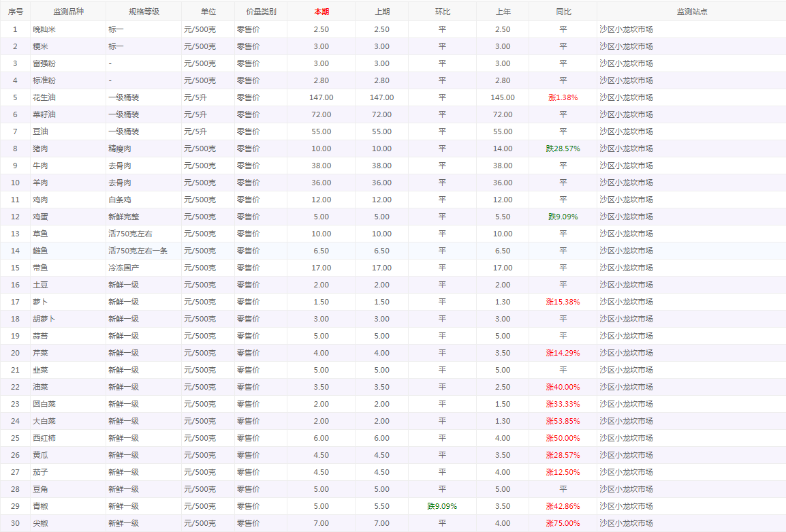Sort by the 同比 column header

tap(563, 12)
